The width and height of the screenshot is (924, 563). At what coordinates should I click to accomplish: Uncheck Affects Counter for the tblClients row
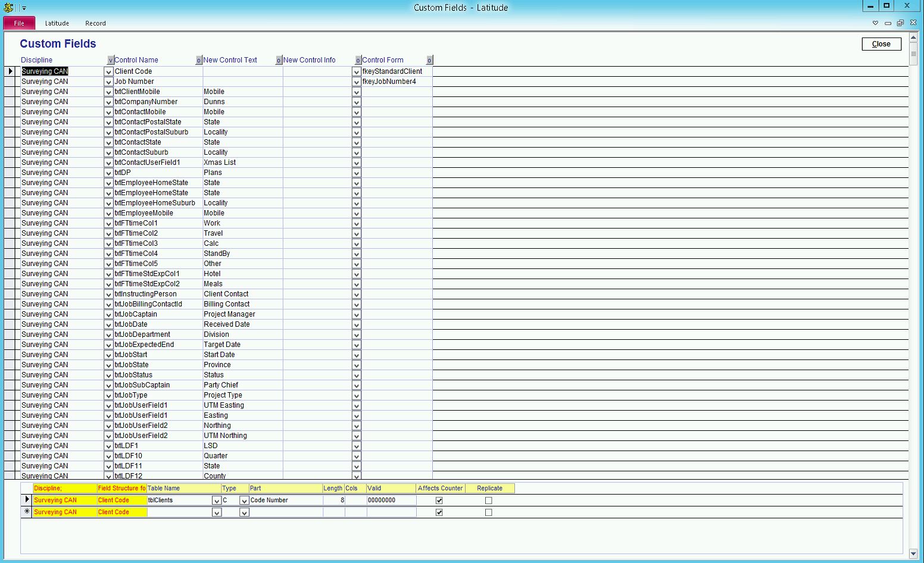(x=439, y=501)
